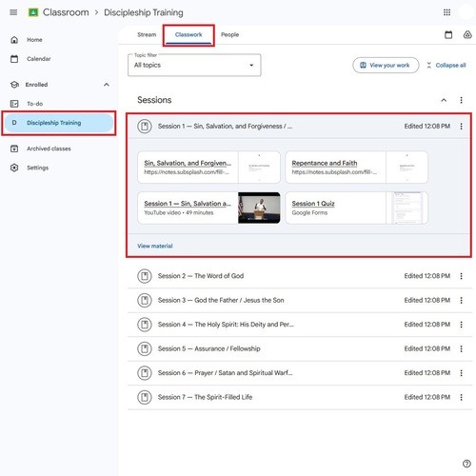Expand Session 3 — God the Father row
The height and width of the screenshot is (476, 476).
tap(300, 300)
